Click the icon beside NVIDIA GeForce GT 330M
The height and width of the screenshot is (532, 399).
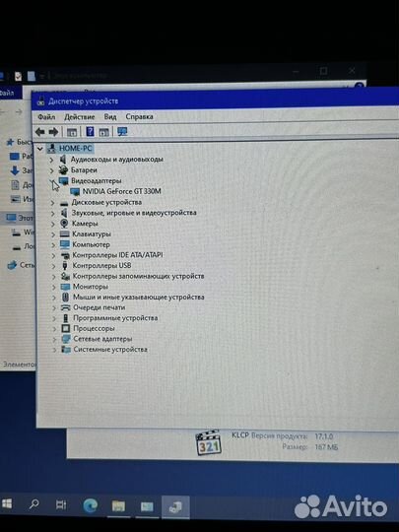pos(75,192)
